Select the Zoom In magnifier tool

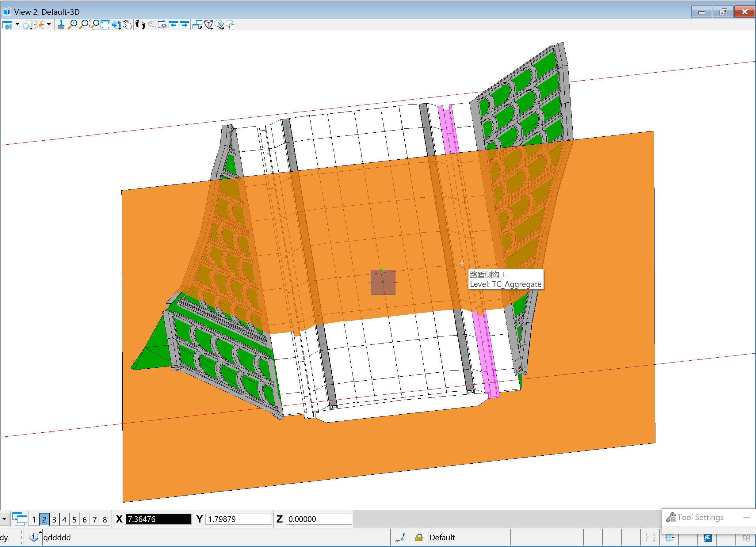(72, 25)
